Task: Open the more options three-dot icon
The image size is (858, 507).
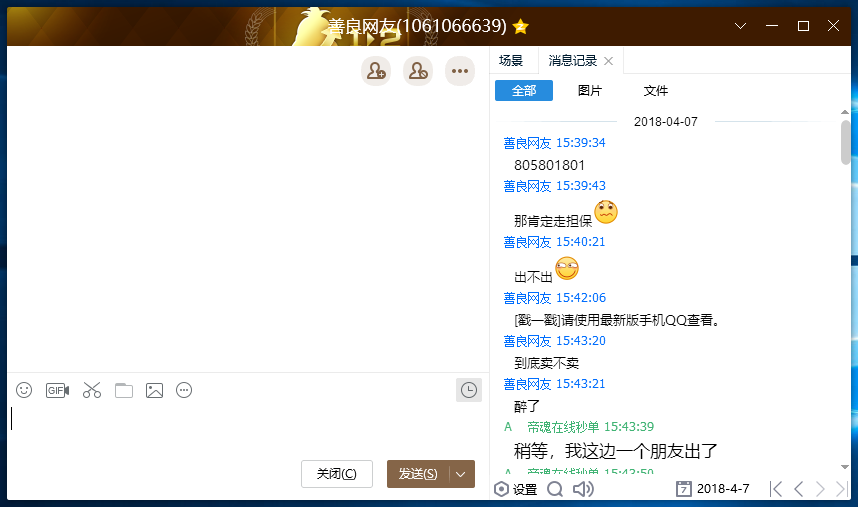Action: [460, 71]
